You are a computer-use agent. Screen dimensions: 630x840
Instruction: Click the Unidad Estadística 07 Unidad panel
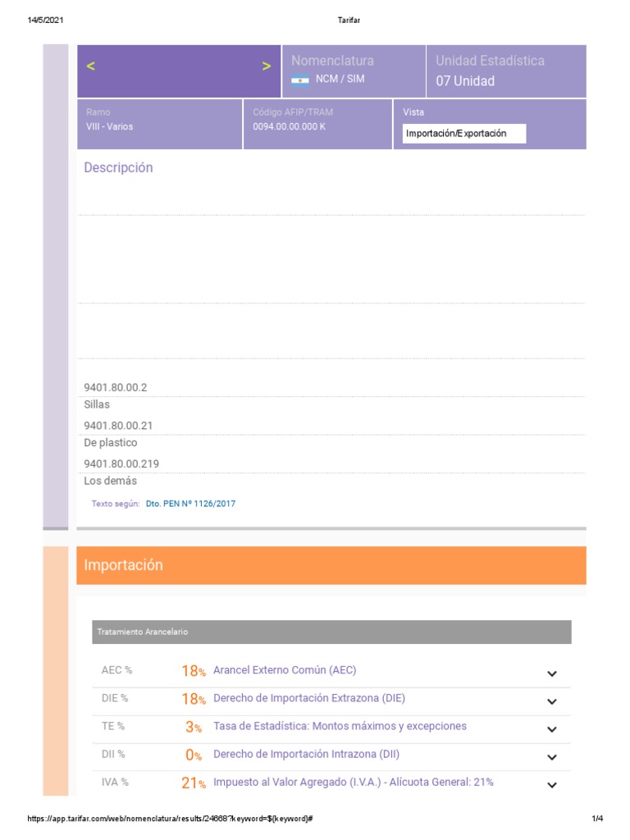(506, 71)
